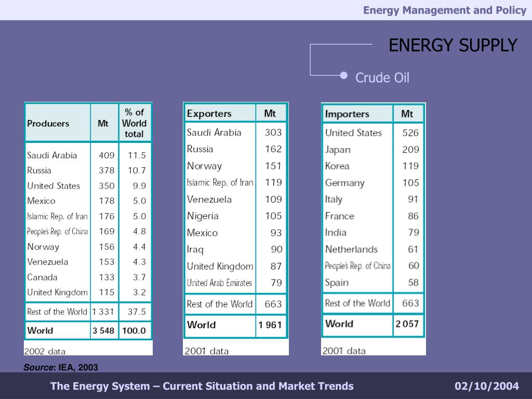Click the 'Crude Oil' subtitle
Viewport: 532px width, 399px height.
(382, 78)
